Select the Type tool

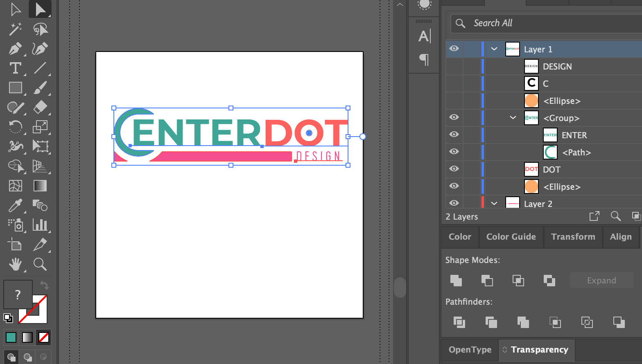coord(16,68)
